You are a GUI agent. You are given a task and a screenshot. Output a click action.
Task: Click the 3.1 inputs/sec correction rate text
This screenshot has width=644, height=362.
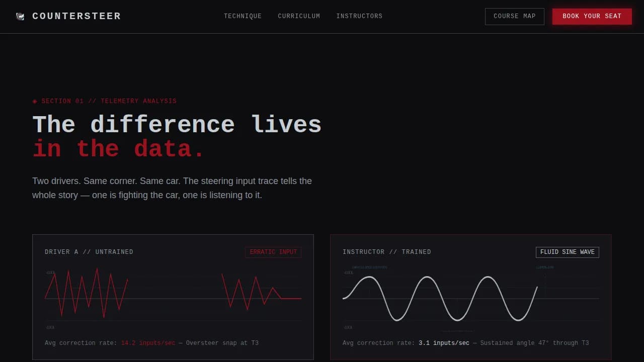coord(444,343)
